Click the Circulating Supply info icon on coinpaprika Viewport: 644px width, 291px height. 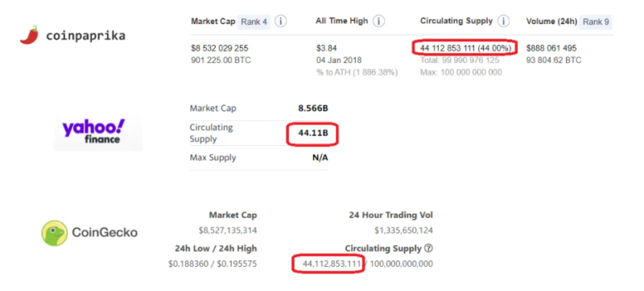pos(504,22)
